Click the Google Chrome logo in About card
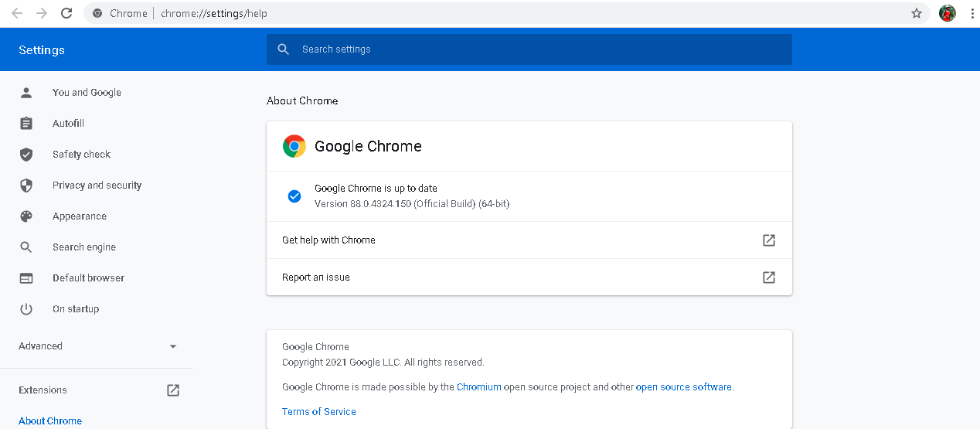The width and height of the screenshot is (980, 429). [294, 146]
